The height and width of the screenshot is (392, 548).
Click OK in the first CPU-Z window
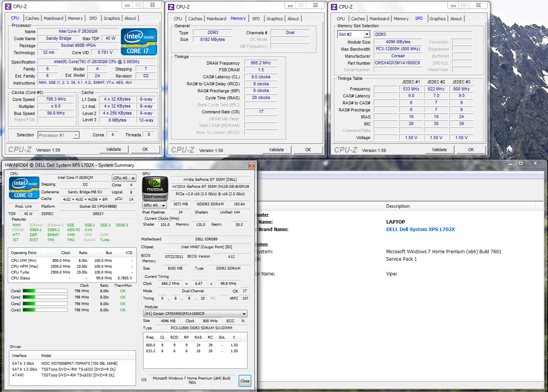(145, 149)
